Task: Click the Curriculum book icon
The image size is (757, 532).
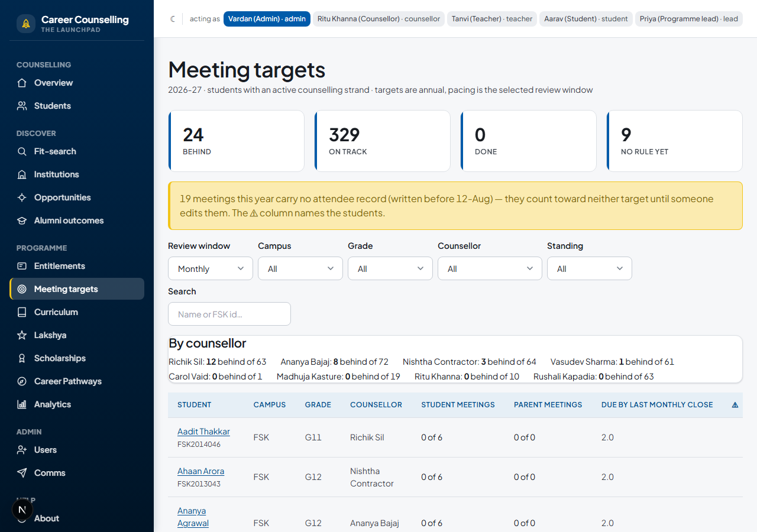Action: coord(22,312)
